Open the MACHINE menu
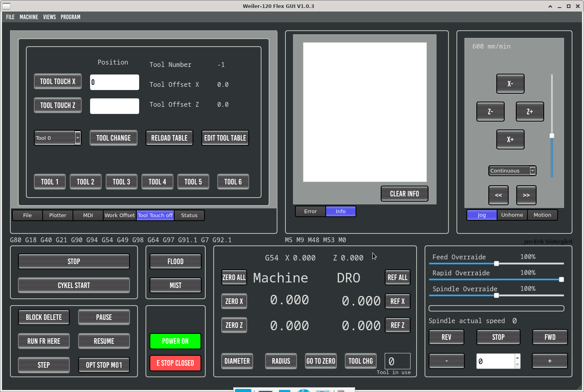584x392 pixels. [29, 17]
